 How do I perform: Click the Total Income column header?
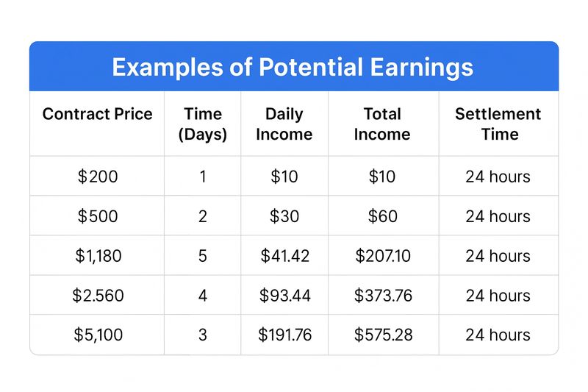coord(382,124)
